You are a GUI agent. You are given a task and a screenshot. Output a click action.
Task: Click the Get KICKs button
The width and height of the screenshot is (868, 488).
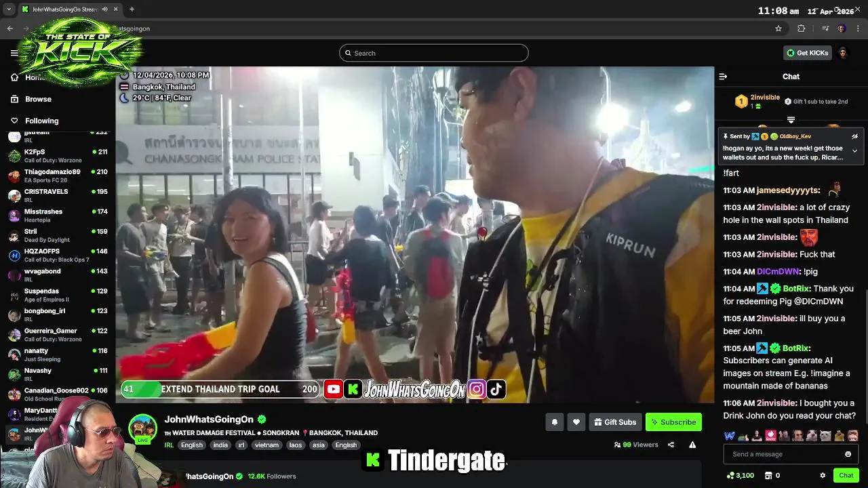pos(807,53)
